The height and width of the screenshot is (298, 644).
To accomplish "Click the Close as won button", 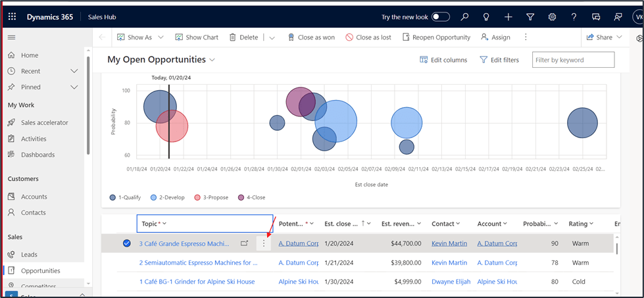I will click(311, 37).
